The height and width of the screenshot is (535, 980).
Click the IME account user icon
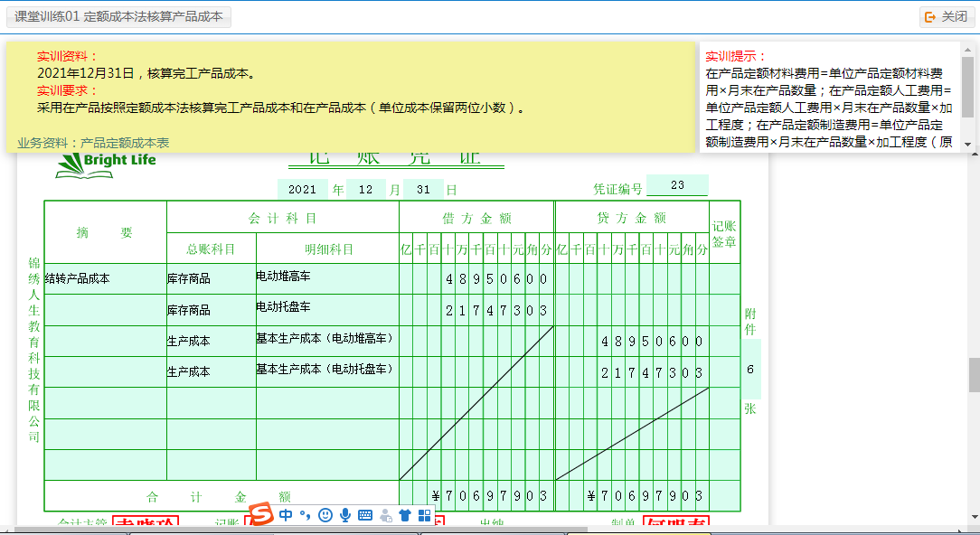click(x=386, y=515)
